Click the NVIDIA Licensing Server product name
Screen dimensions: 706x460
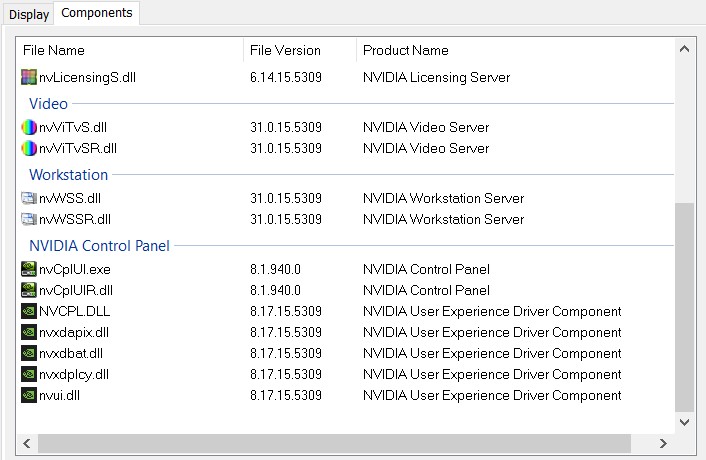[x=436, y=77]
